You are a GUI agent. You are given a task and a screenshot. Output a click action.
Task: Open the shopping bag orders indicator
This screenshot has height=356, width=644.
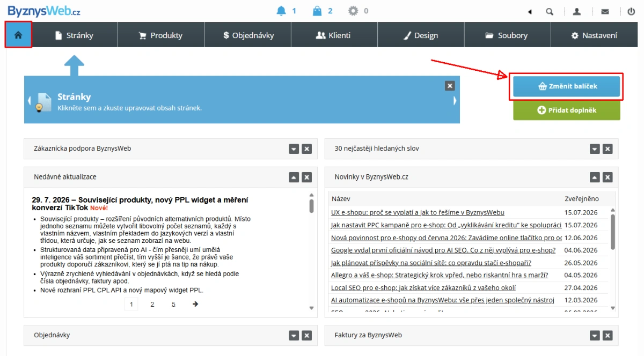tap(317, 11)
